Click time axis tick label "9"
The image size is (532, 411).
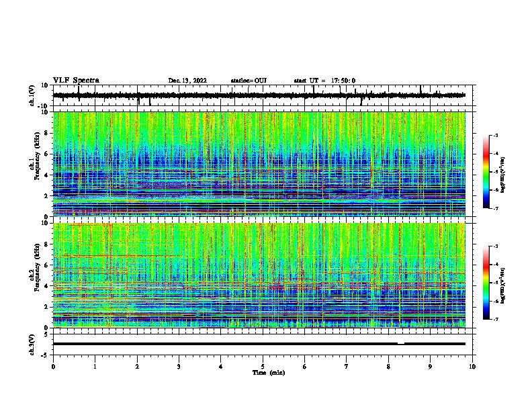(x=430, y=367)
